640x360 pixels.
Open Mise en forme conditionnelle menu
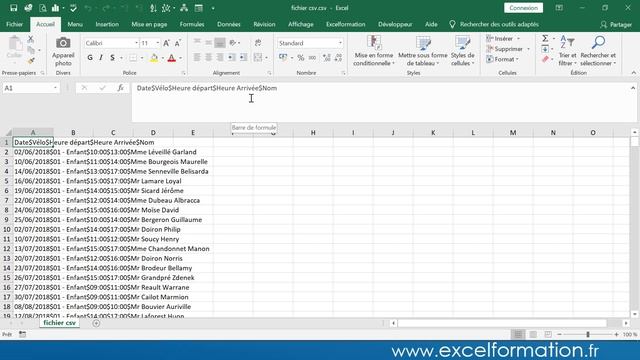374,51
